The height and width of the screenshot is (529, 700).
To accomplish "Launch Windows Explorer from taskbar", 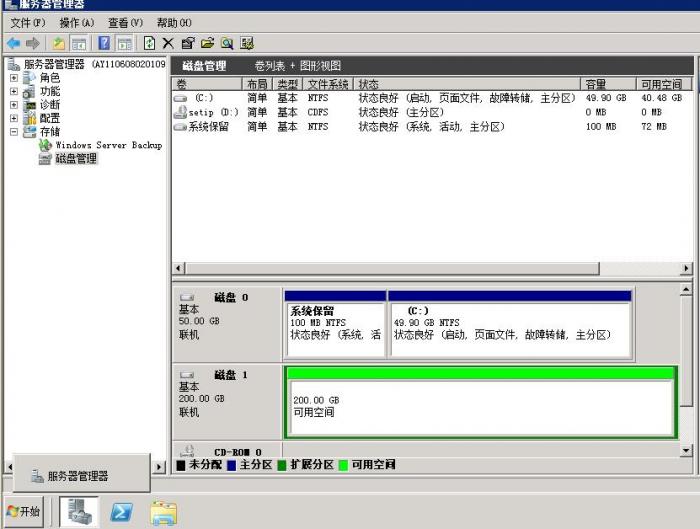I will pos(163,511).
